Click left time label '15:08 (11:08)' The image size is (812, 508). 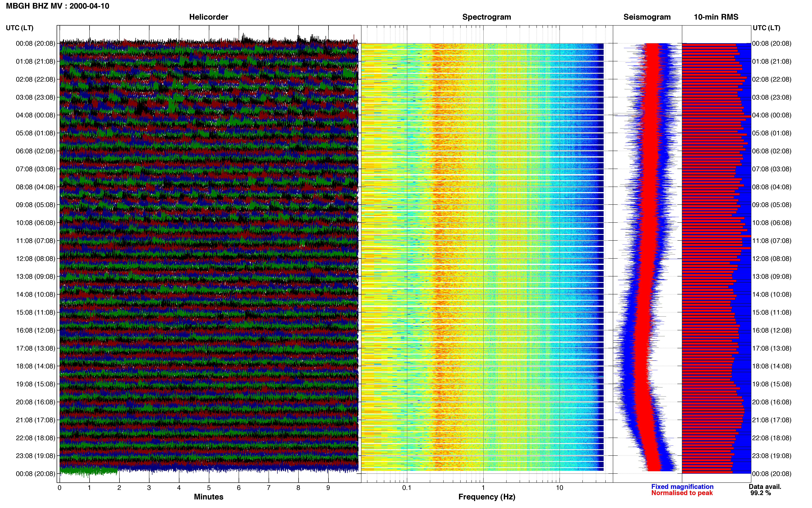click(x=35, y=313)
